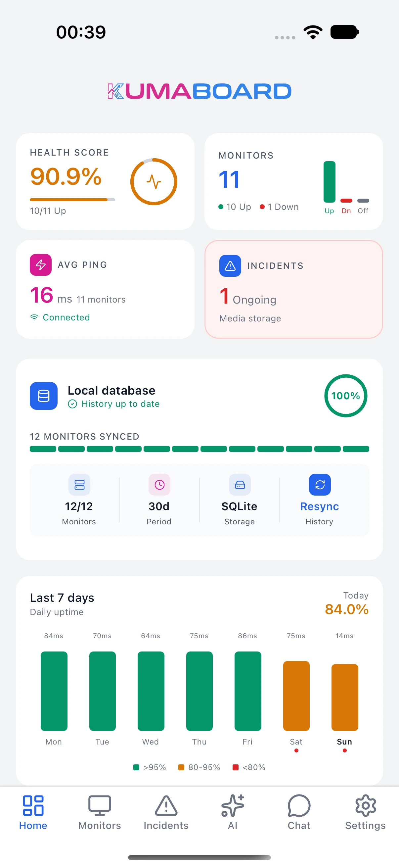This screenshot has height=868, width=399.
Task: Select the Thu uptime bar
Action: pos(199,691)
